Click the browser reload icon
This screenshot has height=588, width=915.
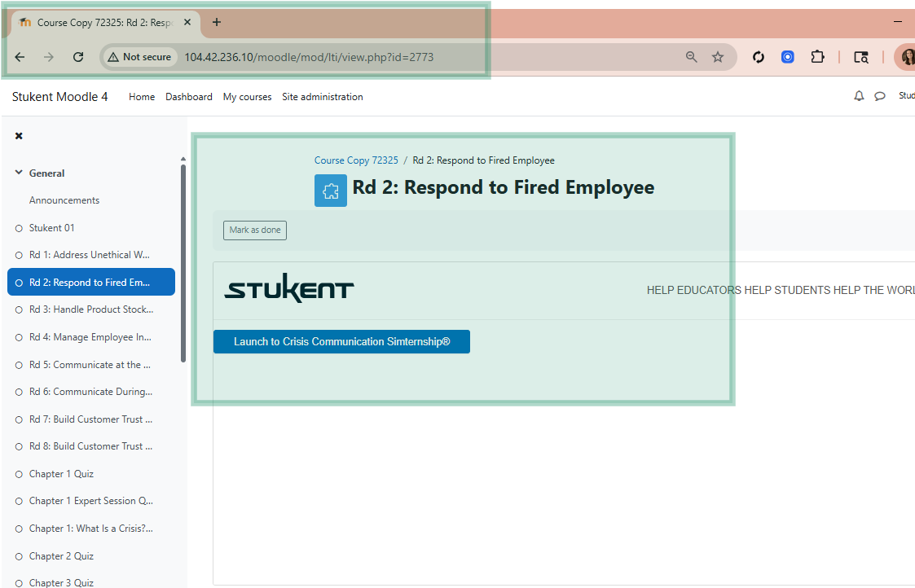[78, 57]
